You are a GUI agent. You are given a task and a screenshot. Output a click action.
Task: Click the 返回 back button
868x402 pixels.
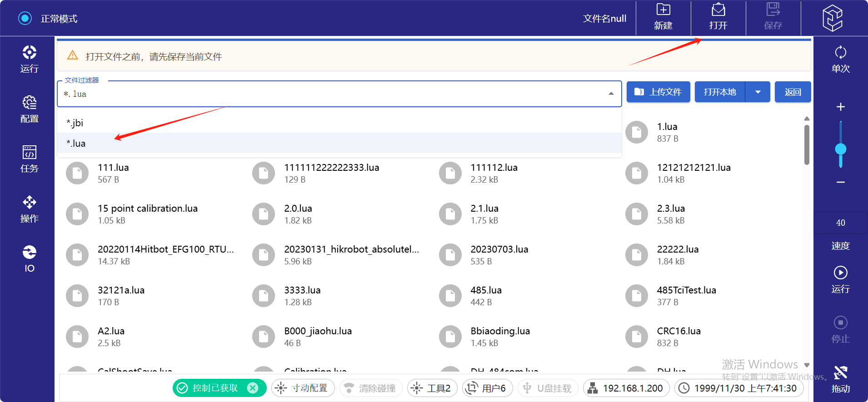(x=793, y=92)
